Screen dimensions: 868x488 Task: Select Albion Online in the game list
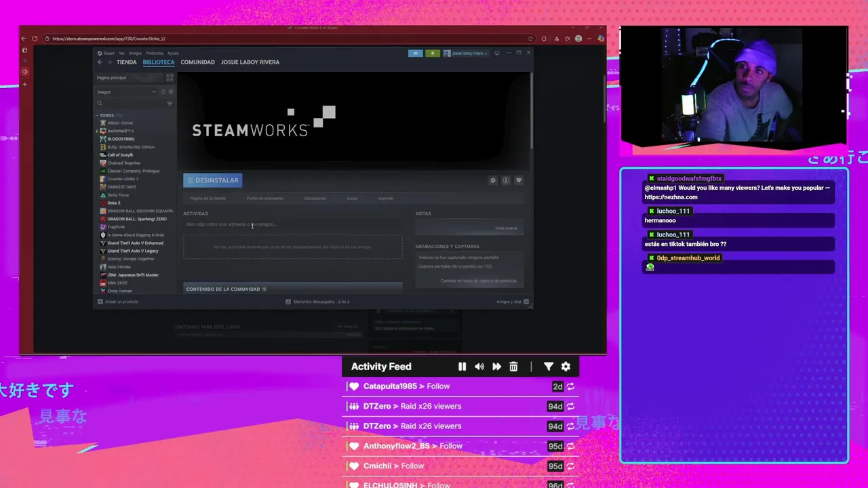[120, 123]
